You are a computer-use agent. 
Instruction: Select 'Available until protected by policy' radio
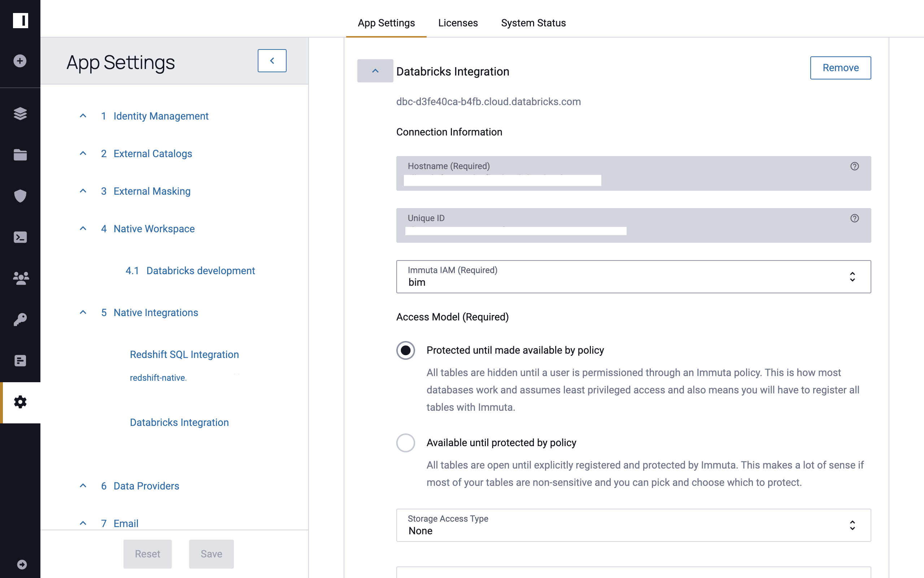coord(405,443)
